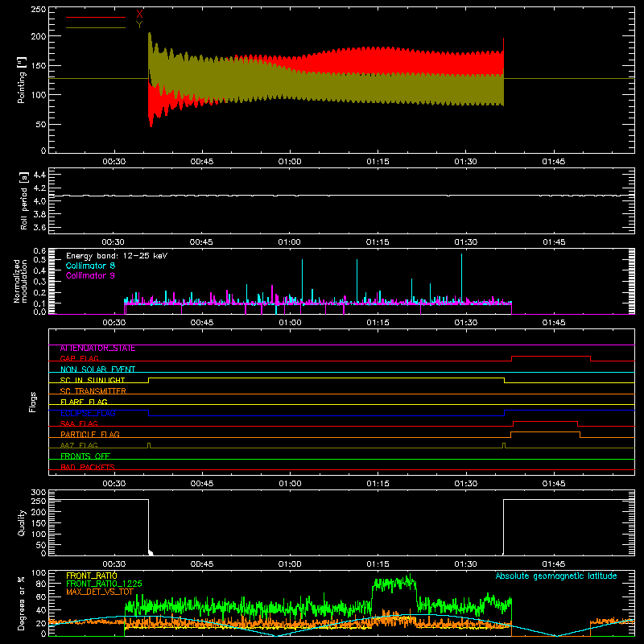Click the FLARE_FLAG label
Image resolution: width=644 pixels, height=644 pixels.
pyautogui.click(x=84, y=402)
